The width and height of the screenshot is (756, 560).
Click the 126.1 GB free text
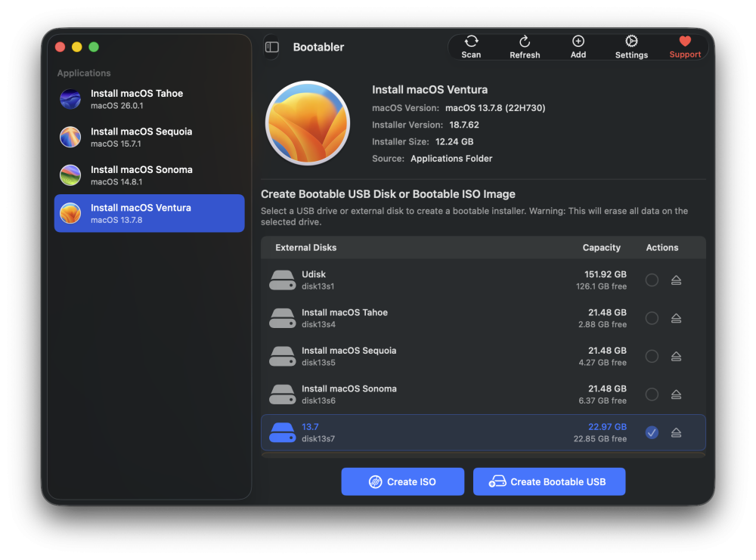pos(601,286)
